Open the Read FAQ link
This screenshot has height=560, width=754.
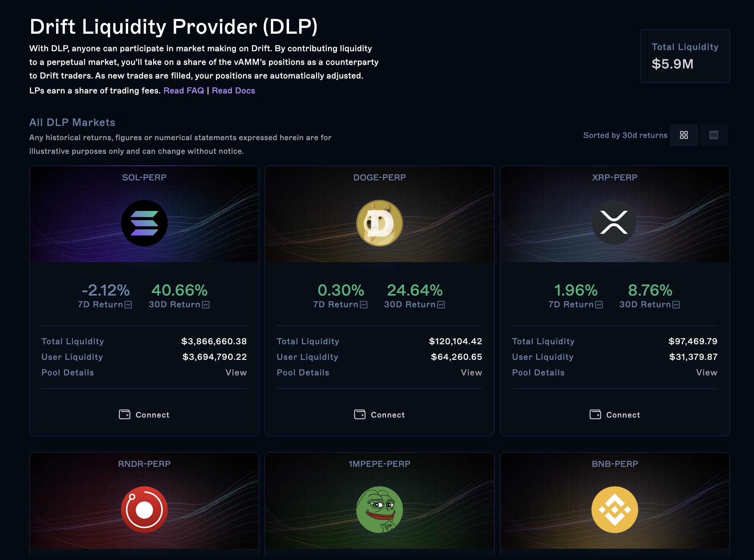click(x=183, y=91)
